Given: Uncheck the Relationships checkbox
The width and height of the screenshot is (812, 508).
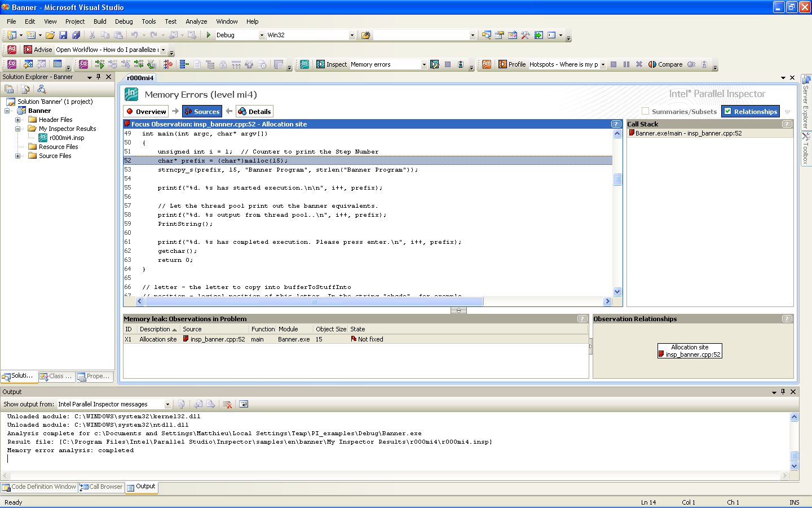Looking at the screenshot, I should (728, 111).
